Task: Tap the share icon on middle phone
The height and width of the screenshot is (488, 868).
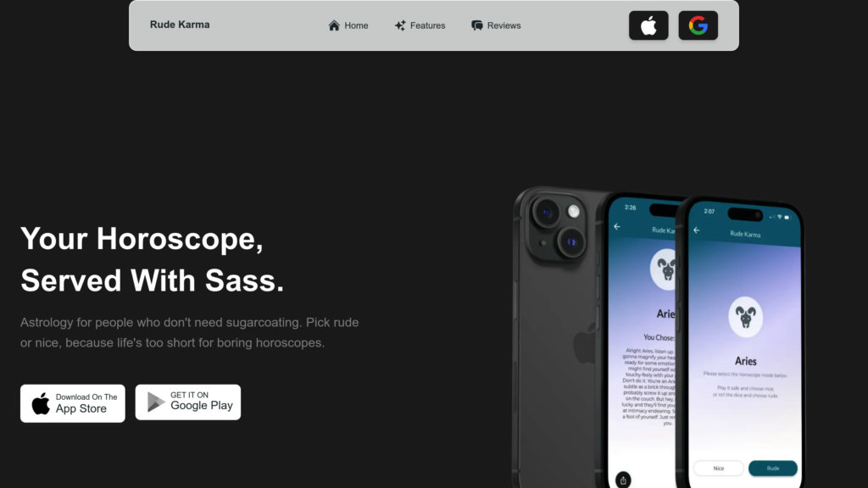Action: pyautogui.click(x=623, y=480)
